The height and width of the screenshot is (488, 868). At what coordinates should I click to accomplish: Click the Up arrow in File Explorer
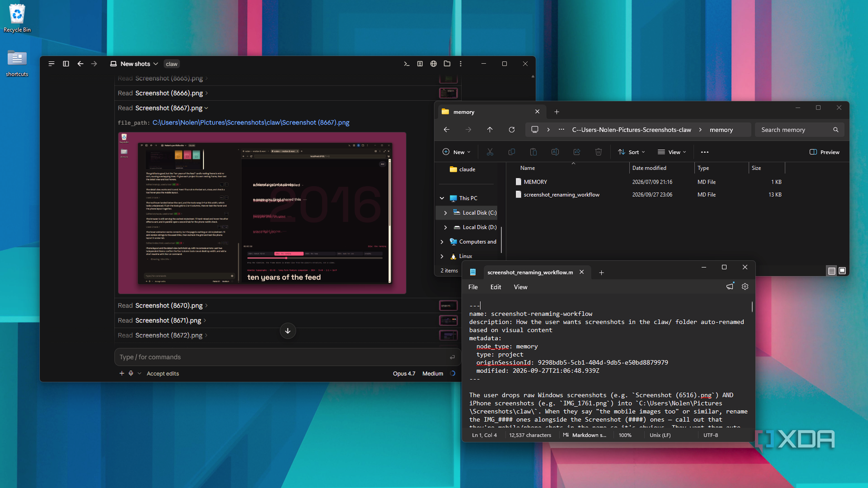(490, 130)
